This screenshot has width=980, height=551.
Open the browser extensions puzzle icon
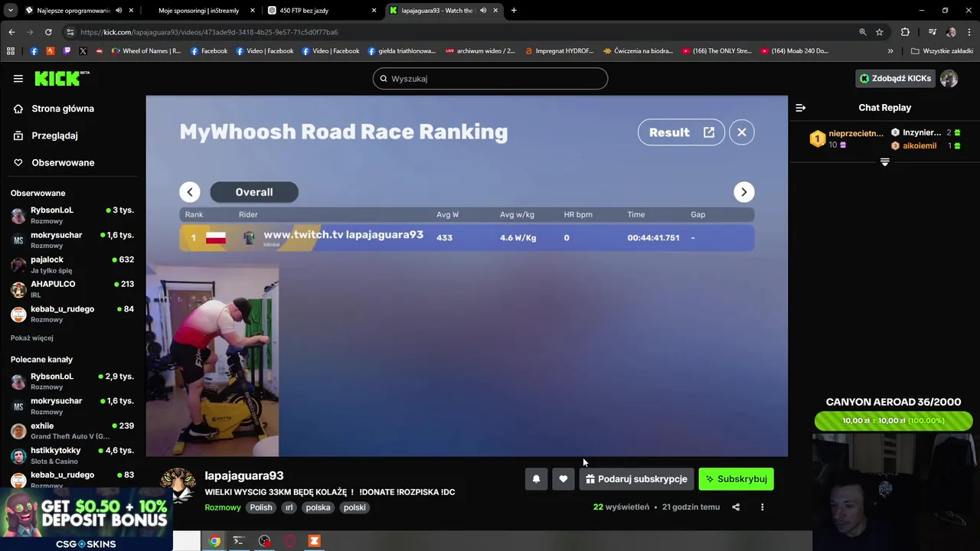click(905, 32)
